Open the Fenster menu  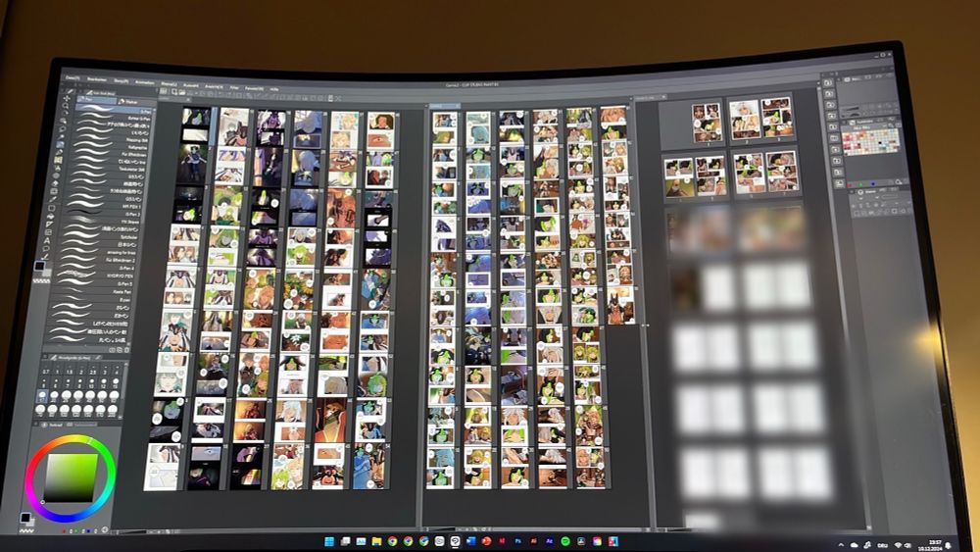coord(254,89)
